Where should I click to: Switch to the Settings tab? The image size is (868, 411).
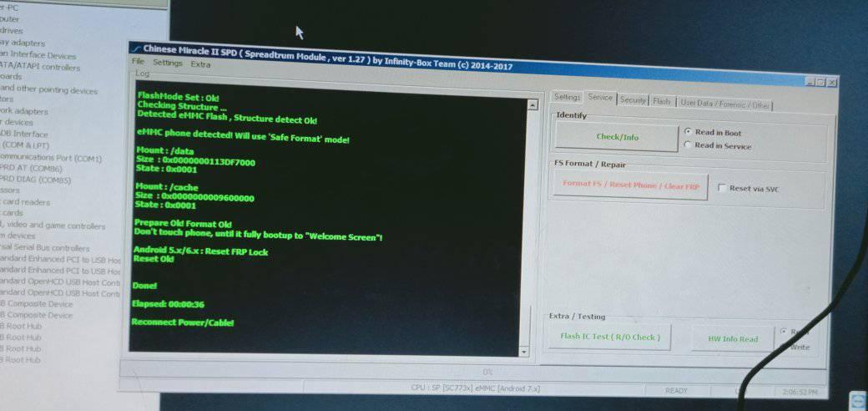click(567, 97)
